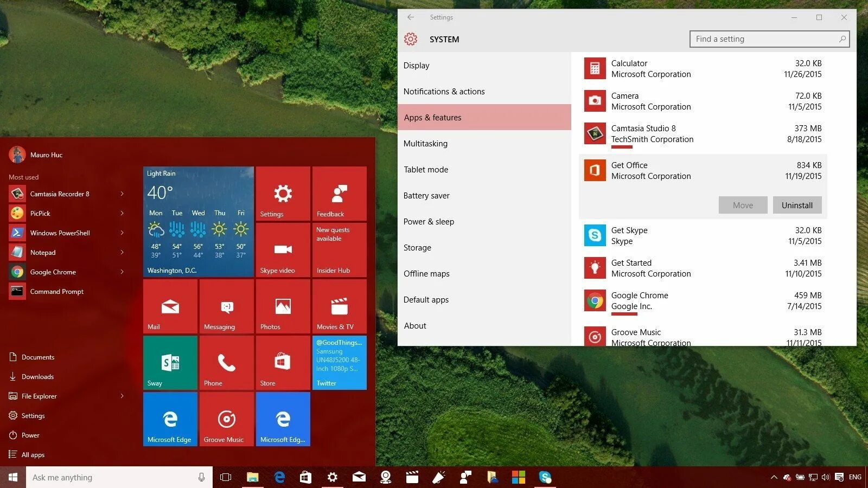
Task: Click the Get Office app icon
Action: [x=595, y=170]
